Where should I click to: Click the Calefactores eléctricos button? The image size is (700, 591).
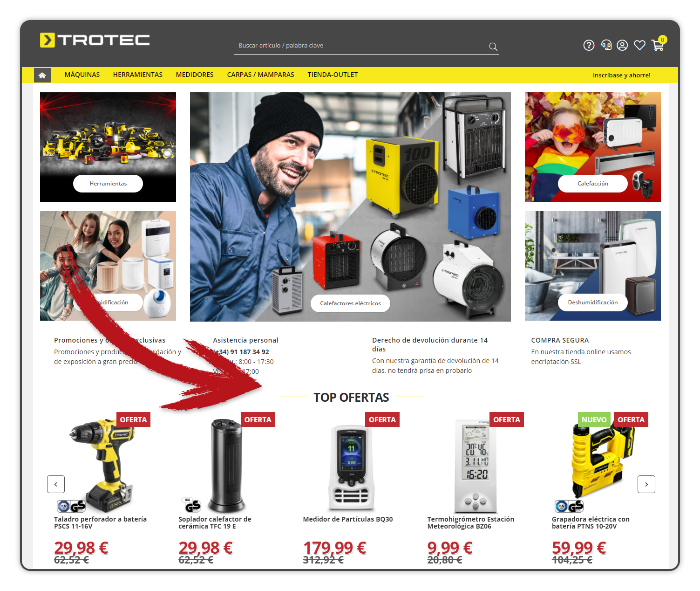(350, 303)
